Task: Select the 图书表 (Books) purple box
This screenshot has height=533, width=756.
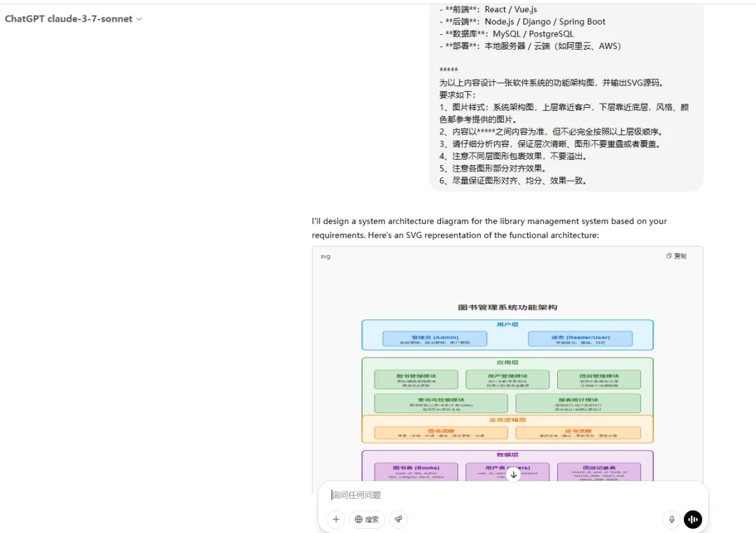Action: 416,471
